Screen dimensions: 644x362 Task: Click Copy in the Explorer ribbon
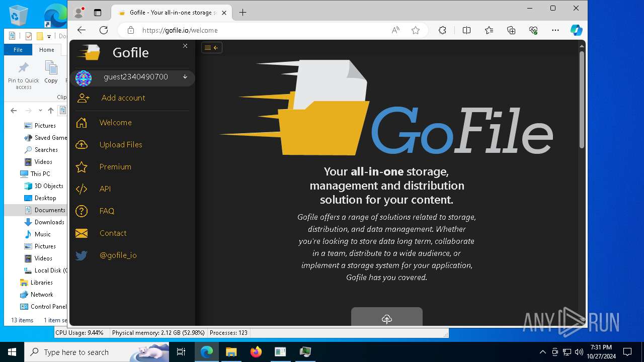click(x=51, y=72)
